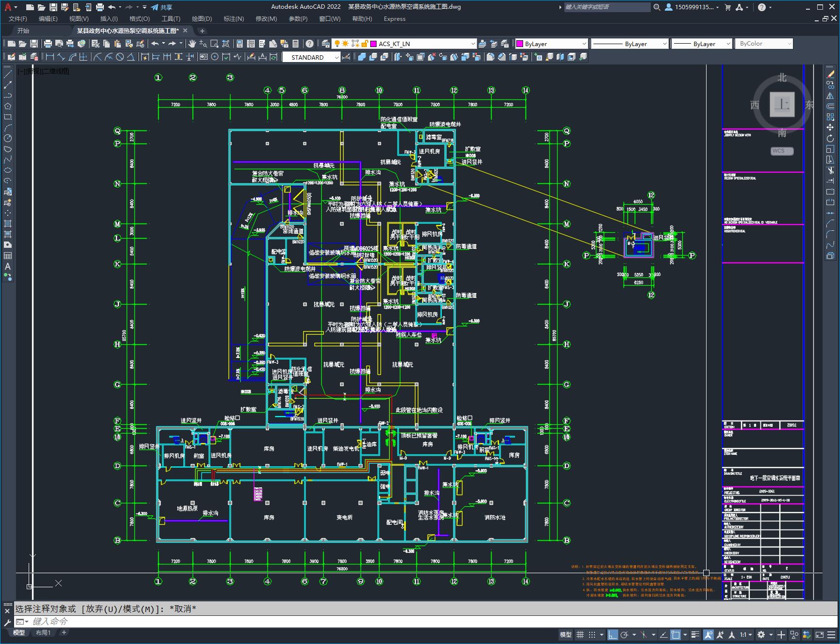Toggle ortho mode in status bar
The width and height of the screenshot is (840, 644).
coord(613,634)
